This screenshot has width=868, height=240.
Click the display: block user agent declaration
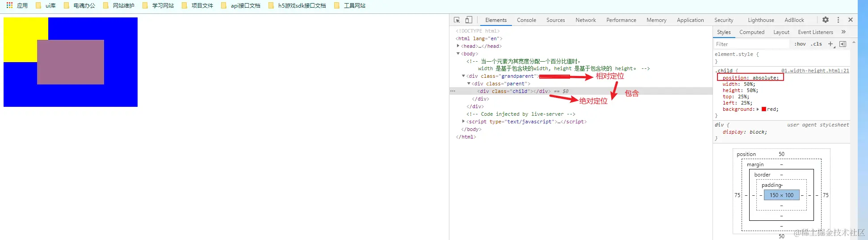[x=745, y=132]
